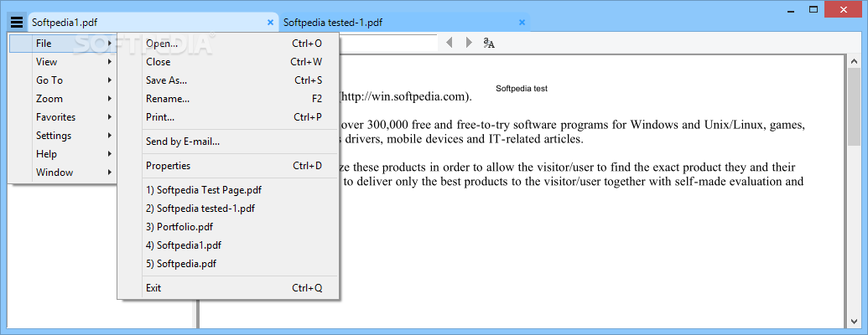Open recent file 5) Softpedia.pdf
This screenshot has height=335, width=868.
pyautogui.click(x=228, y=264)
